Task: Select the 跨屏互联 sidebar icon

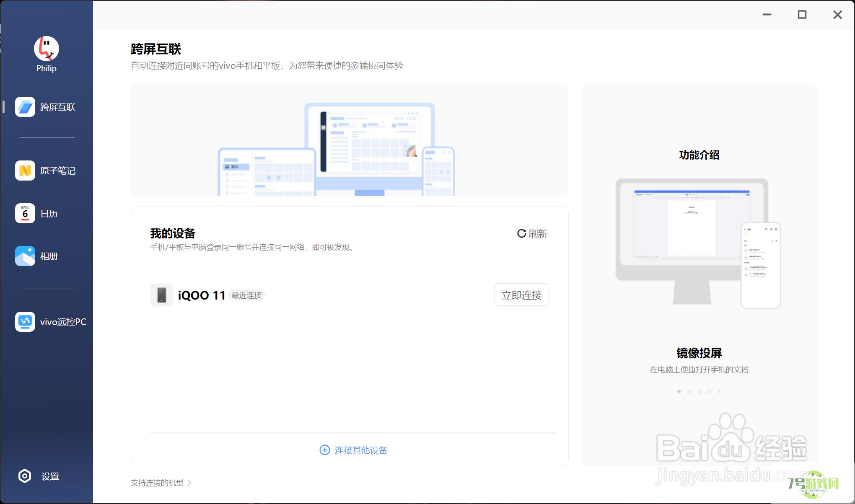Action: coord(25,107)
